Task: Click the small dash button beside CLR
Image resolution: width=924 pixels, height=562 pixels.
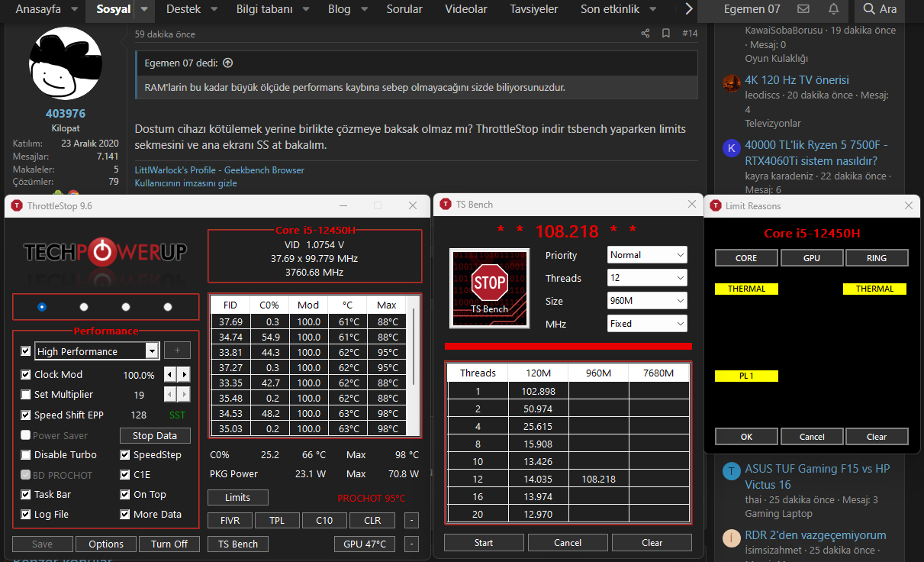Action: click(411, 521)
